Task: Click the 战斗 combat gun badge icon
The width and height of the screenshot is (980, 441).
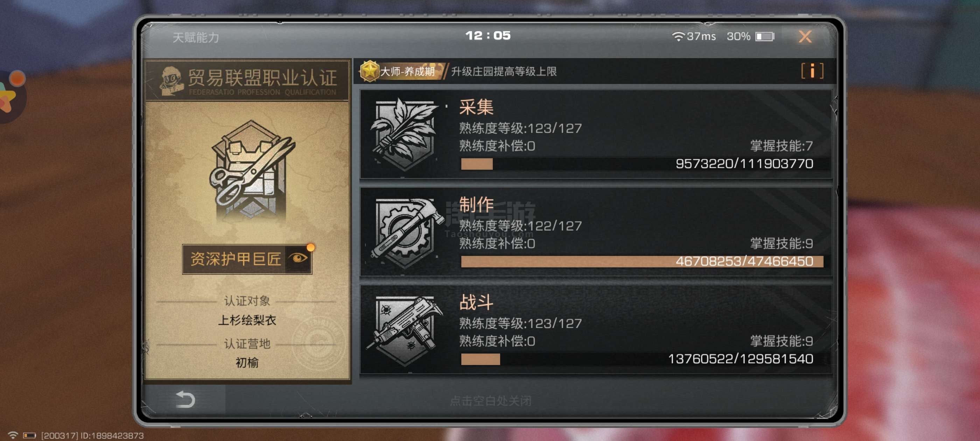Action: [x=404, y=330]
